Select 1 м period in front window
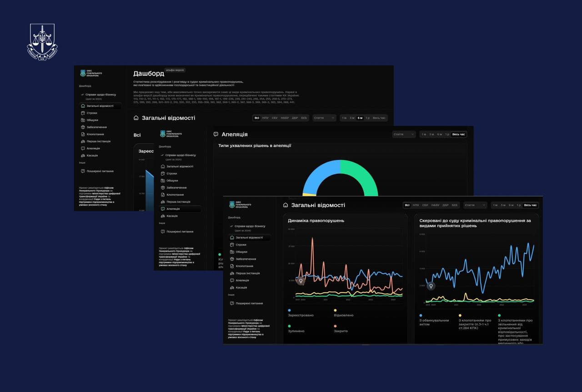The image size is (582, 392). [495, 205]
